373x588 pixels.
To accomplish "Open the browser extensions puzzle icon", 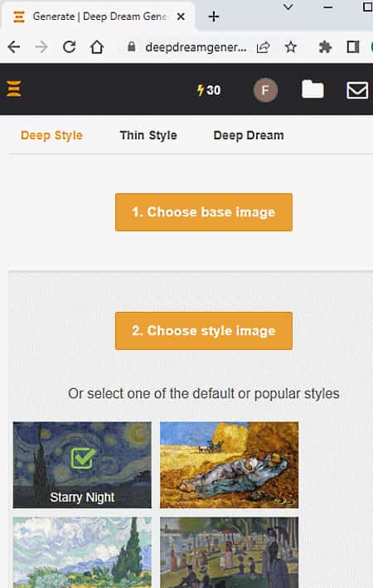I will 325,47.
